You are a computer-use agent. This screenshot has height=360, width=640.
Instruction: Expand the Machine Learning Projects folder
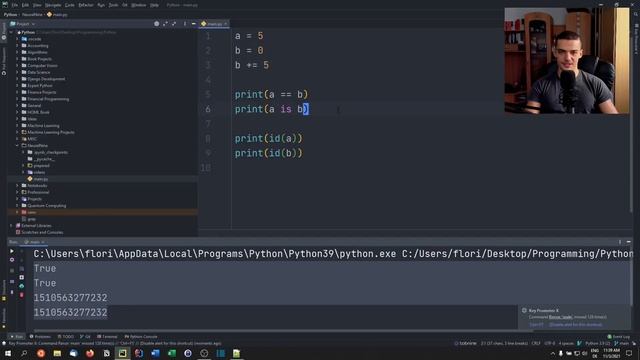[17, 132]
